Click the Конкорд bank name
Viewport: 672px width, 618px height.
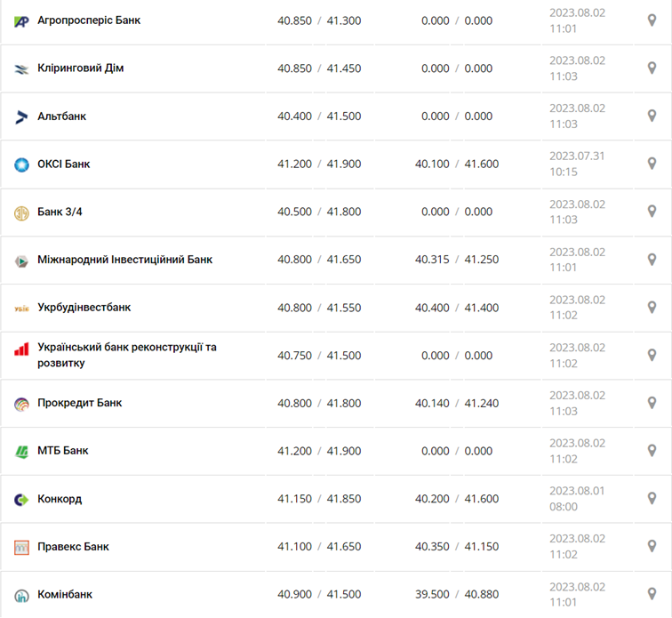point(60,499)
